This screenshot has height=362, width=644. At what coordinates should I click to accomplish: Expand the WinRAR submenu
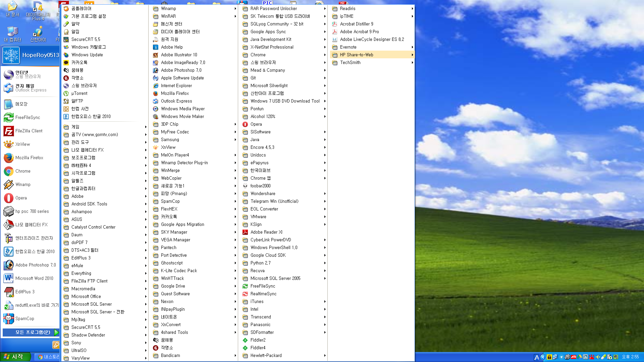coord(195,16)
